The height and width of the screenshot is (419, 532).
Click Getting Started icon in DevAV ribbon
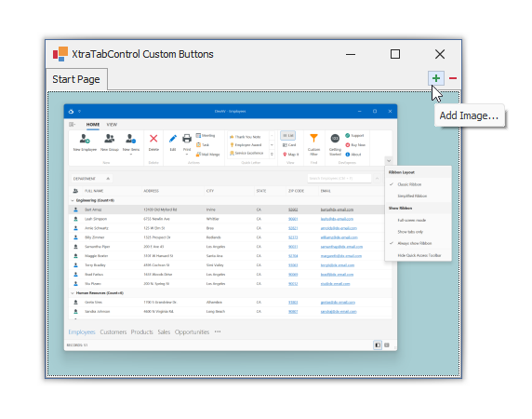335,139
